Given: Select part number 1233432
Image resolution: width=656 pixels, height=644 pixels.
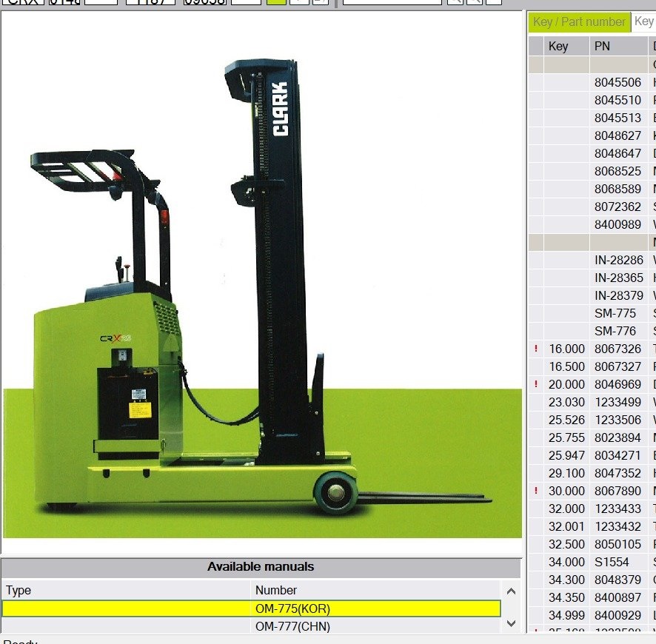Looking at the screenshot, I should [617, 526].
